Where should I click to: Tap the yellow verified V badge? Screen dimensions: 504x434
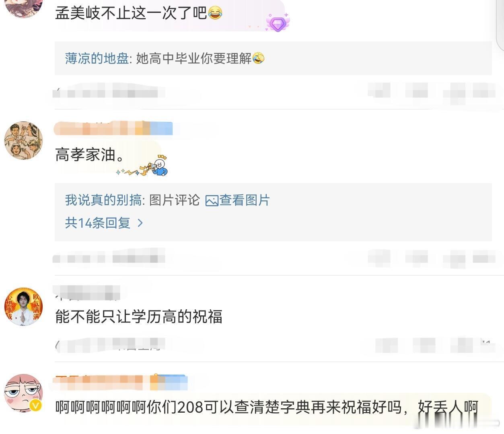(x=36, y=405)
